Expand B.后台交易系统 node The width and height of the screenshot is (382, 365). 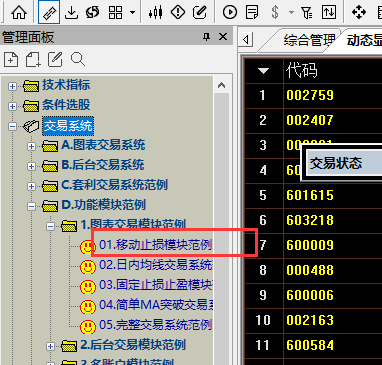(31, 166)
